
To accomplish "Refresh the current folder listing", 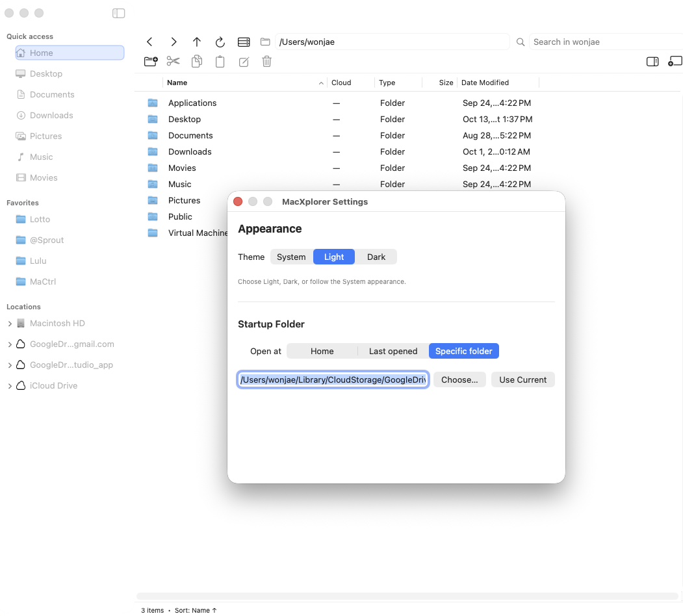I will coord(220,42).
